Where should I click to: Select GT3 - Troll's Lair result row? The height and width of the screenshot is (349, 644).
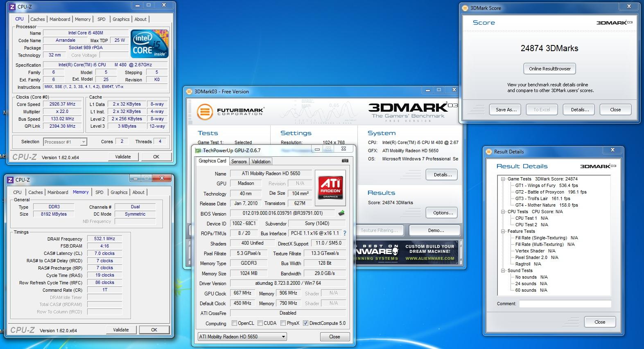point(542,198)
